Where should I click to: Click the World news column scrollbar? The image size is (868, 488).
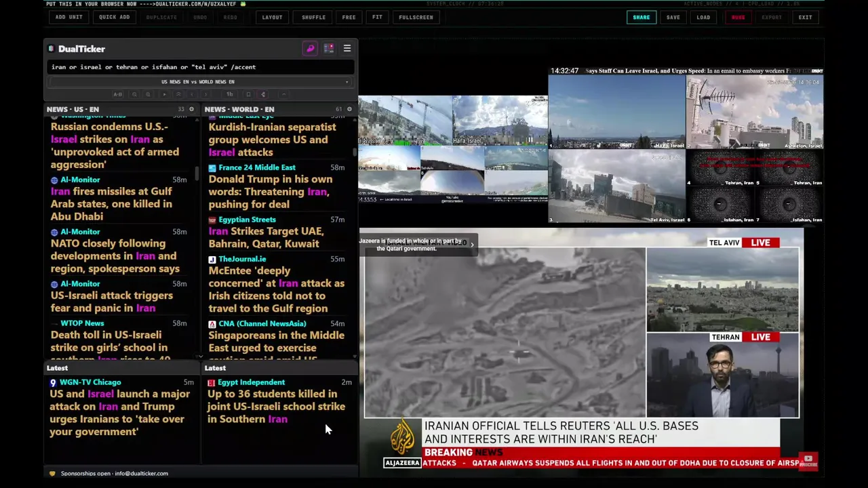pyautogui.click(x=355, y=152)
